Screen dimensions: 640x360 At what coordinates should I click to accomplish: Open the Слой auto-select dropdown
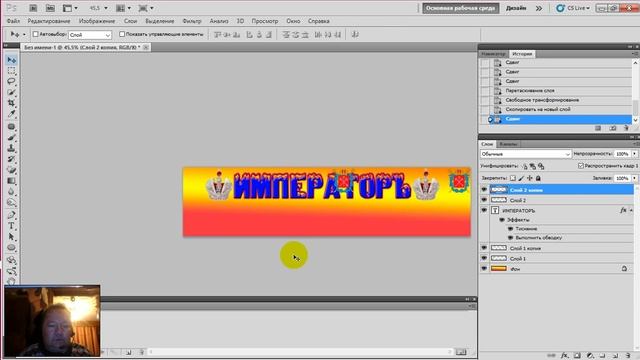[x=90, y=35]
